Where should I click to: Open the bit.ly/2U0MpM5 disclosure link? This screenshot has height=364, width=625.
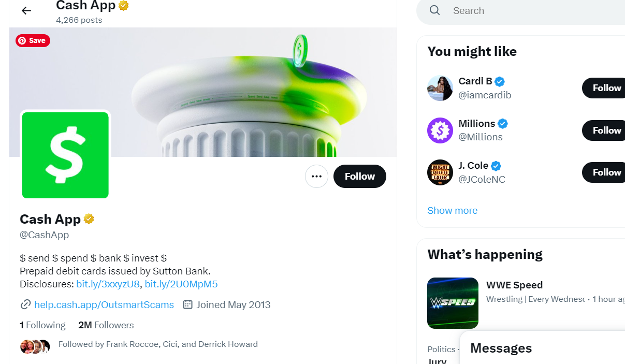[181, 284]
